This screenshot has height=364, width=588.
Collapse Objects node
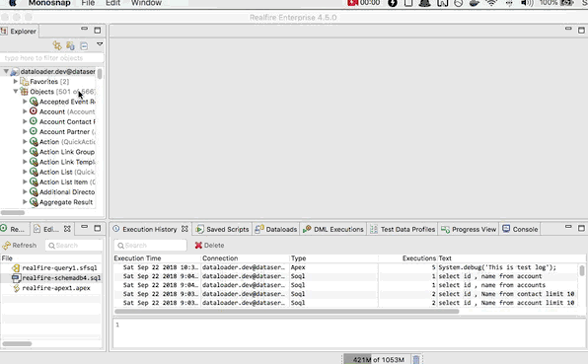[x=16, y=91]
